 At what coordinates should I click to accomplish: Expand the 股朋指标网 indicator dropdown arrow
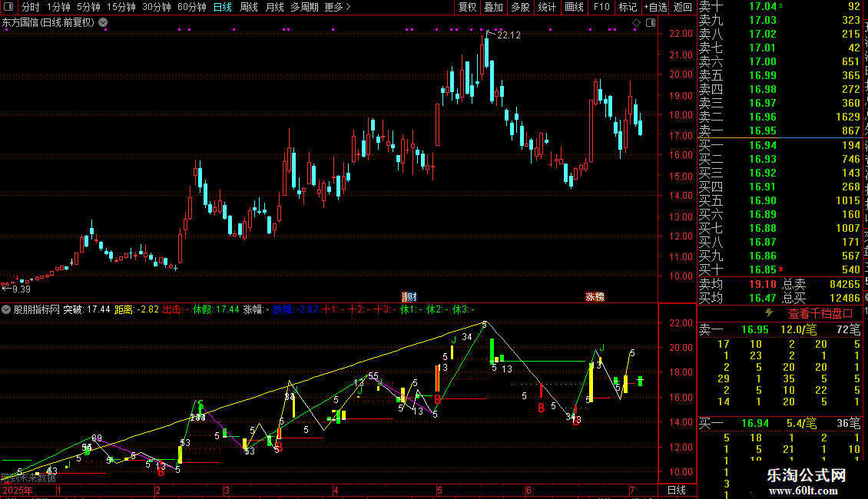pyautogui.click(x=6, y=310)
